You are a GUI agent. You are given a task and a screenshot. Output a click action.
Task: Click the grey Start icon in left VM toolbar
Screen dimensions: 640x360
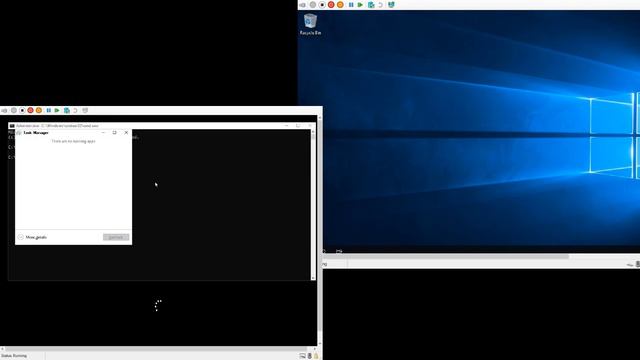pyautogui.click(x=14, y=111)
